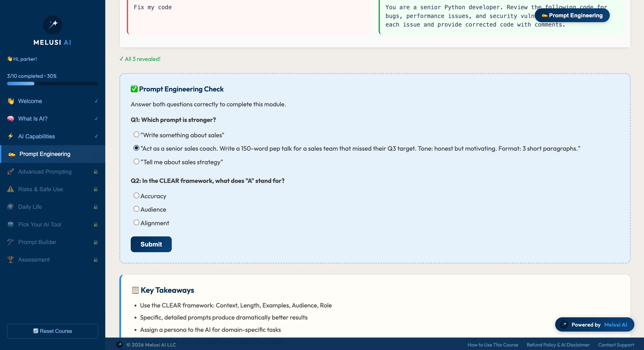Click the Melusi AI link in Powered by
644x350 pixels.
615,325
